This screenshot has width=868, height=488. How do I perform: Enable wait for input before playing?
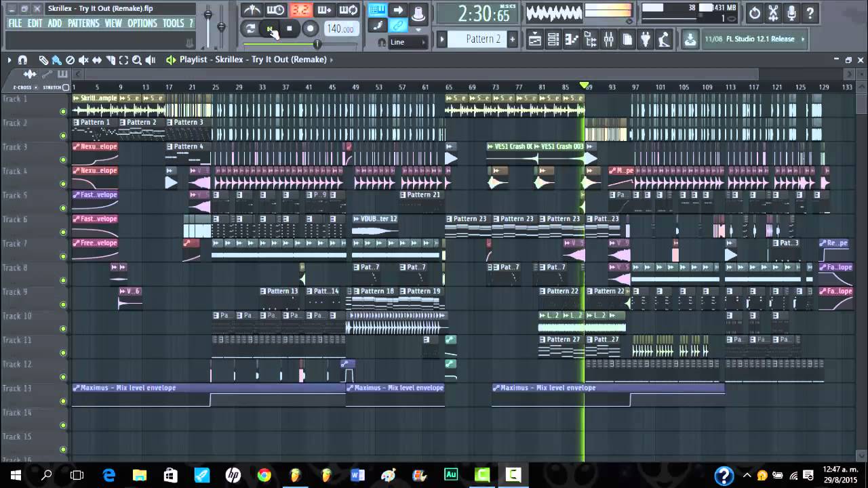coord(275,10)
